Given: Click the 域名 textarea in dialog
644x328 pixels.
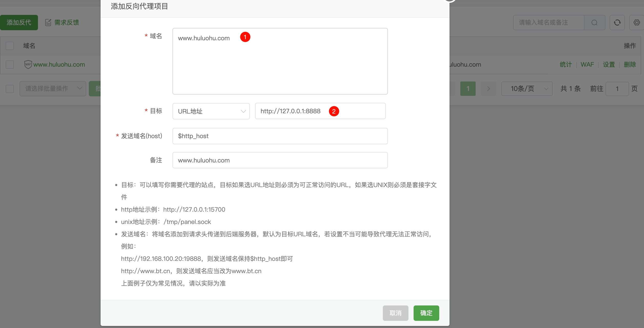Looking at the screenshot, I should (280, 61).
